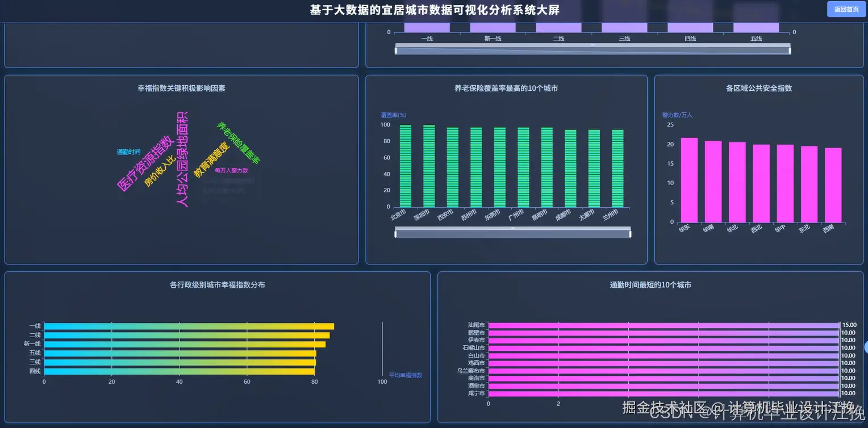Screen dimensions: 868x428
Task: Click the 教育满意度 word in the cloud
Action: [211, 160]
